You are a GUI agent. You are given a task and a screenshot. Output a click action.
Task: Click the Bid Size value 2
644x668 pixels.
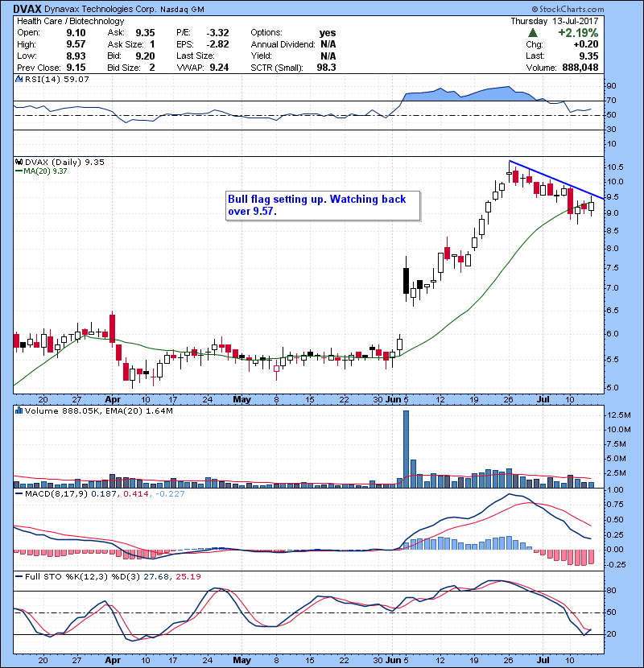click(151, 68)
